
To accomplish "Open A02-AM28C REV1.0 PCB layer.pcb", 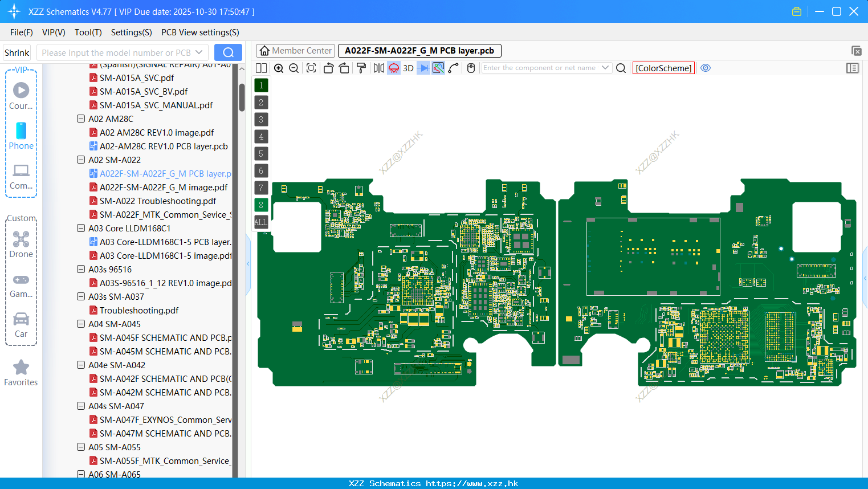I will 163,146.
